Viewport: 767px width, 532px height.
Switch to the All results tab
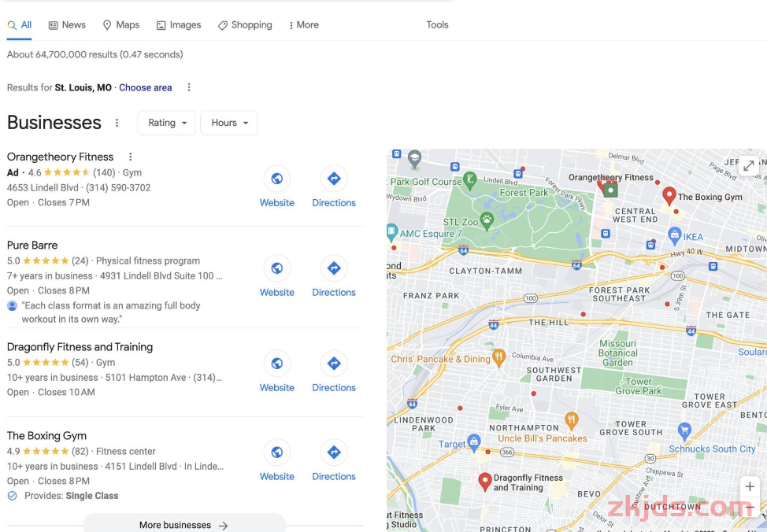coord(20,25)
